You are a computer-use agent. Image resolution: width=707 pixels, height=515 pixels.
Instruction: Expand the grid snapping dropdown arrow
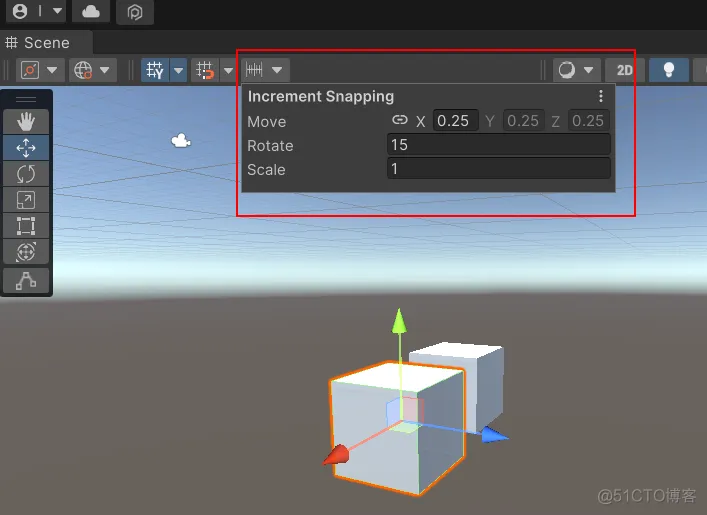coord(228,70)
